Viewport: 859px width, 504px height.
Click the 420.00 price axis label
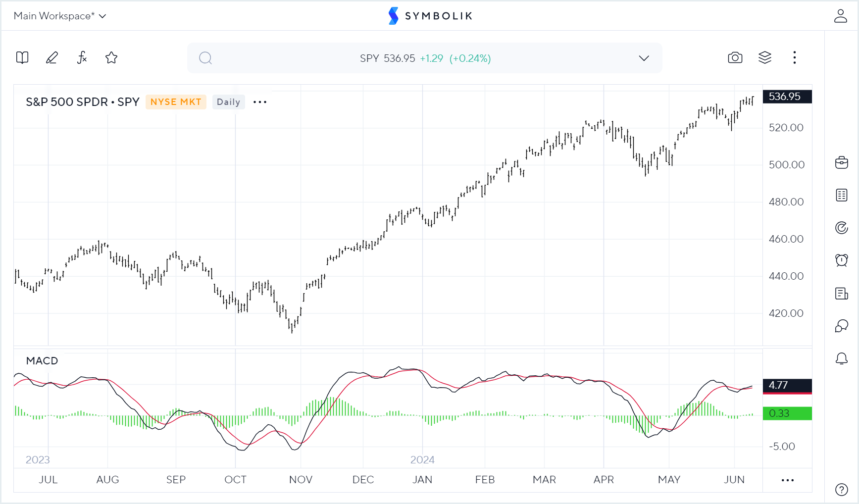pyautogui.click(x=787, y=313)
